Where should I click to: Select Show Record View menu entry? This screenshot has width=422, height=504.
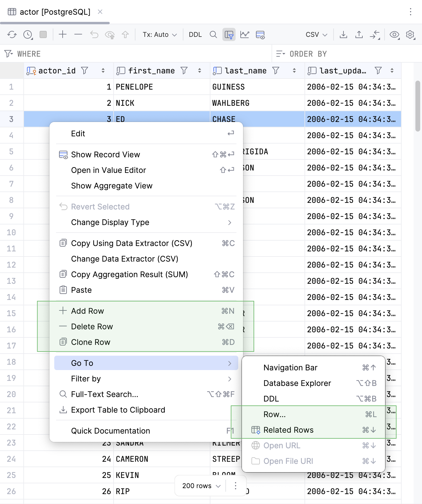coord(106,155)
